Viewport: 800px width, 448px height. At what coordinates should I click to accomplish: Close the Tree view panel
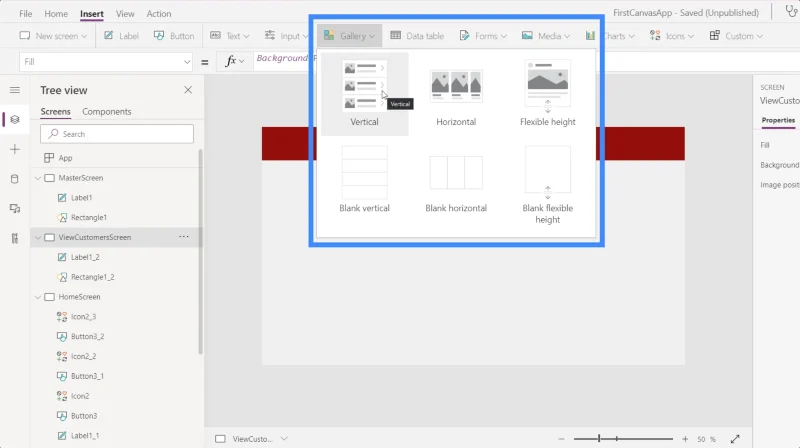tap(188, 90)
